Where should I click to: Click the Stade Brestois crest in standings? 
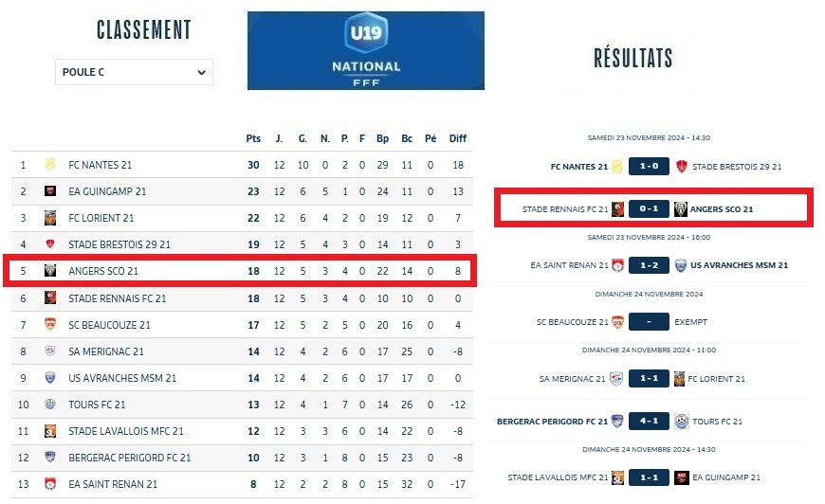50,244
